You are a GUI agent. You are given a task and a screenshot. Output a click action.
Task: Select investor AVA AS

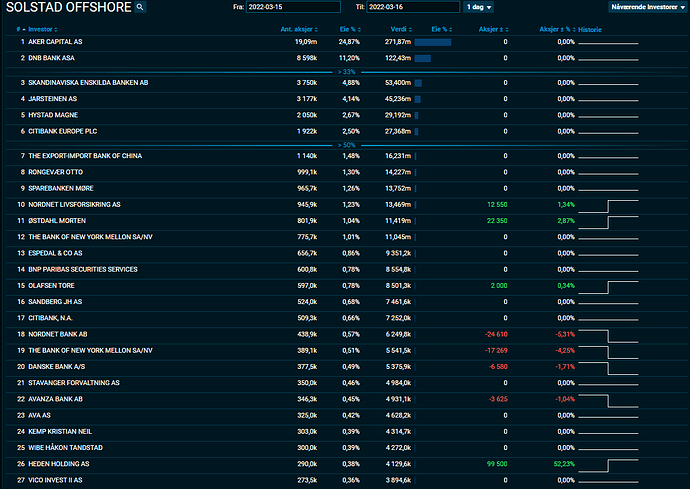39,416
